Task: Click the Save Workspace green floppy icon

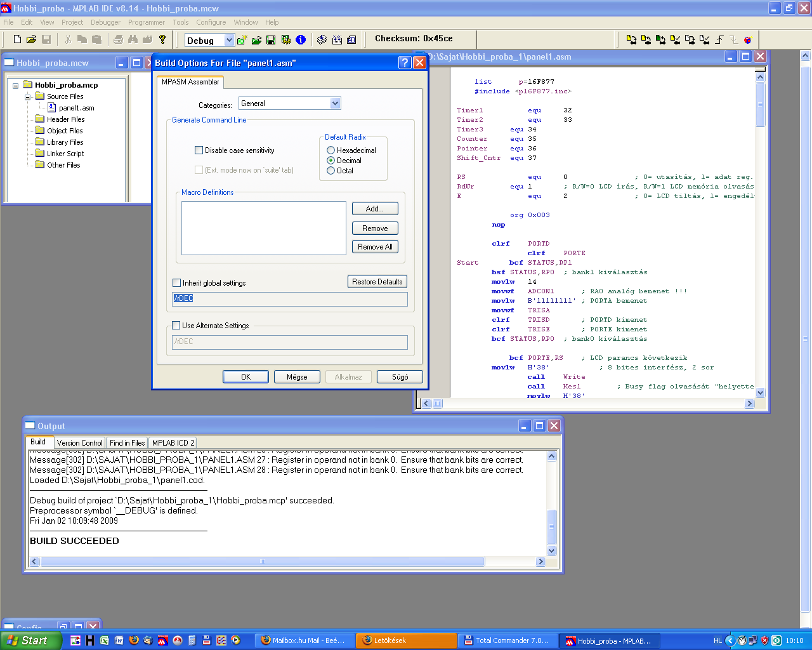Action: coord(271,40)
